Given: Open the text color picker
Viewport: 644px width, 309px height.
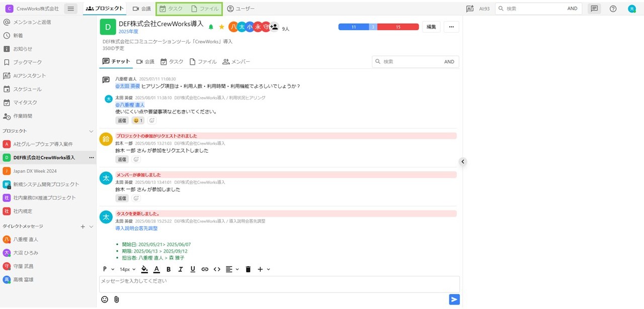Looking at the screenshot, I should pos(156,269).
